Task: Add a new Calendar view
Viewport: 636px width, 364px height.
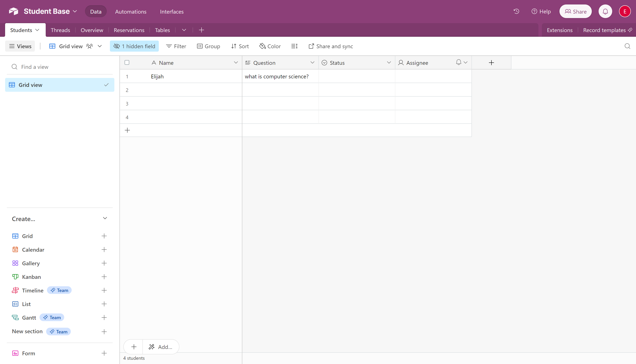Action: tap(104, 250)
